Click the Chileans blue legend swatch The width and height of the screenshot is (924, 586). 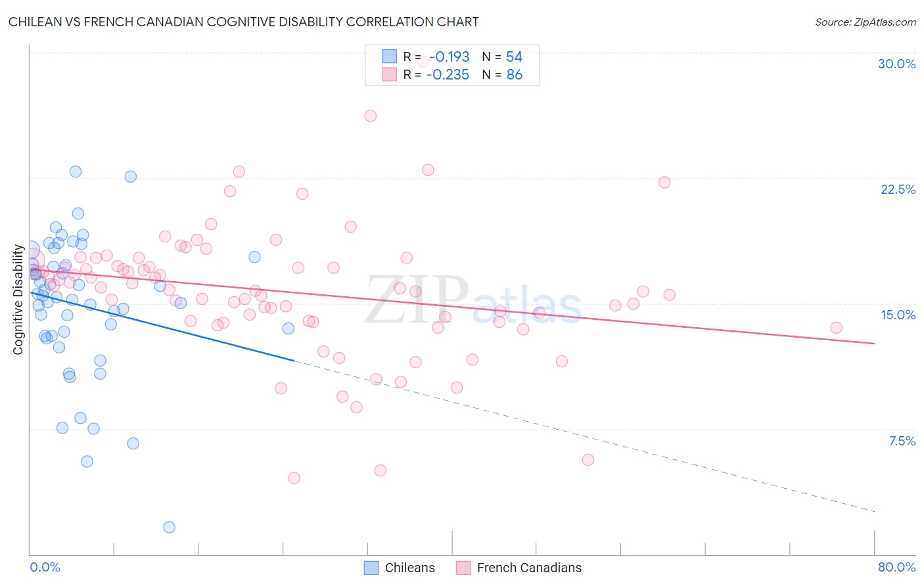click(x=371, y=568)
